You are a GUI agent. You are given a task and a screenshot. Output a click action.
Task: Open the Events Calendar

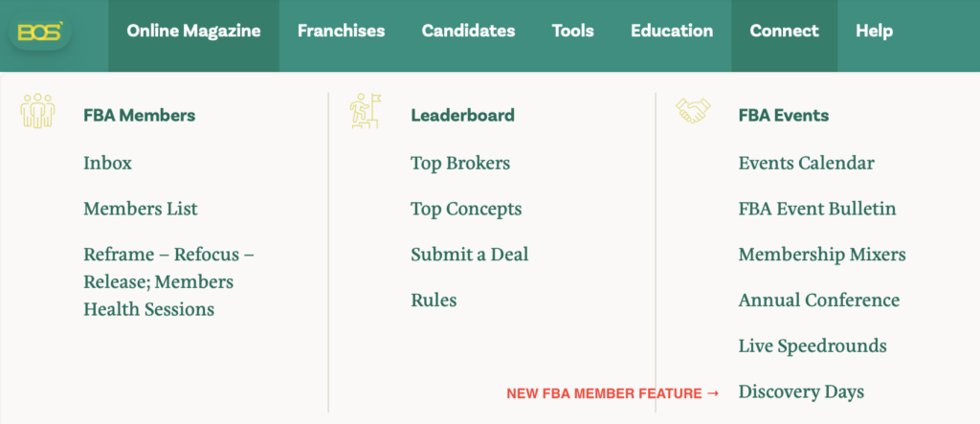(x=806, y=163)
